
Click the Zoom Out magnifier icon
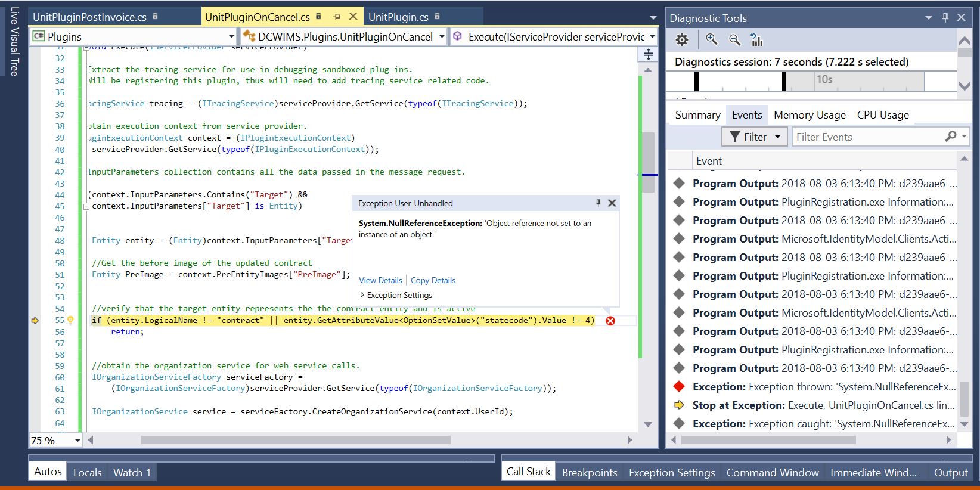coord(734,39)
